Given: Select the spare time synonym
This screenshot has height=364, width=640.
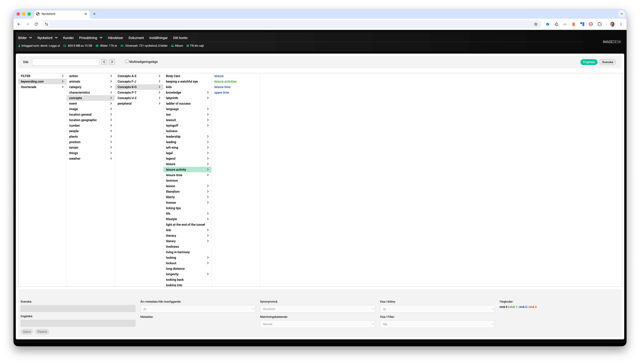Looking at the screenshot, I should pyautogui.click(x=221, y=92).
